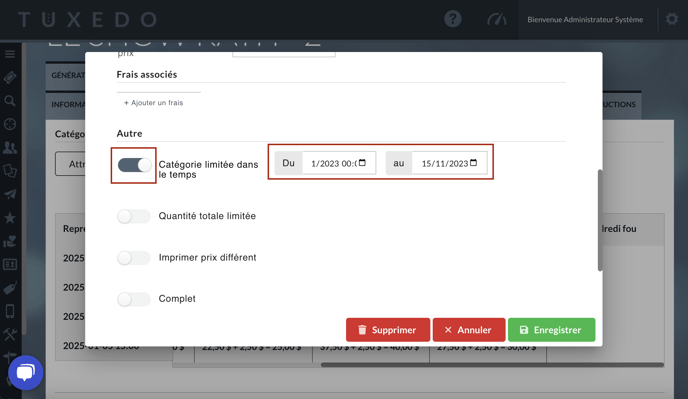Open the chat support bubble
688x399 pixels.
tap(25, 373)
